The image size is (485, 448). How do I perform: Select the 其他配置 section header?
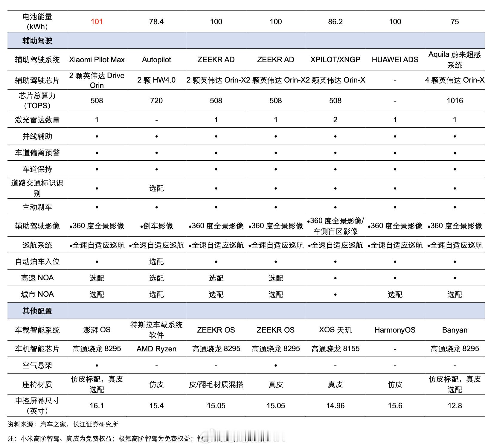37,311
